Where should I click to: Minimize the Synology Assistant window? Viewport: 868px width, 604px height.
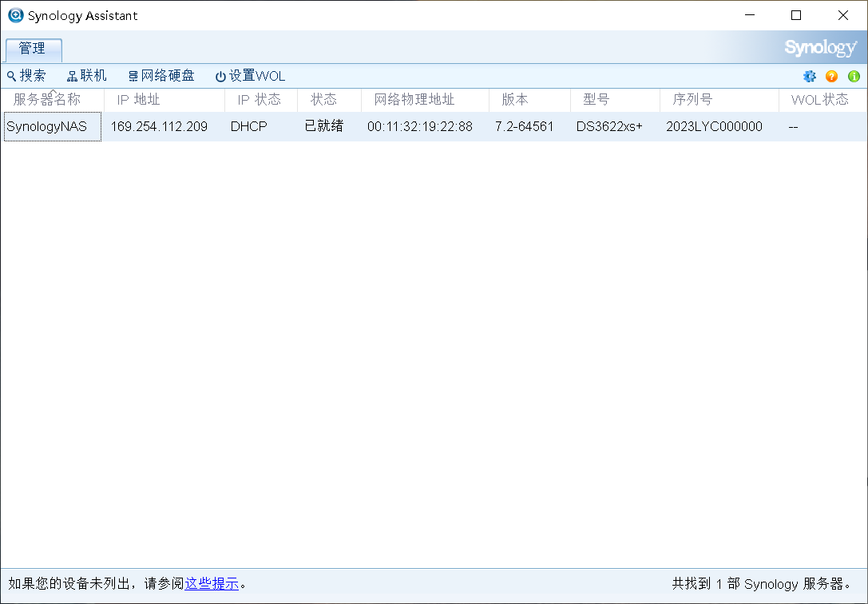[x=750, y=15]
